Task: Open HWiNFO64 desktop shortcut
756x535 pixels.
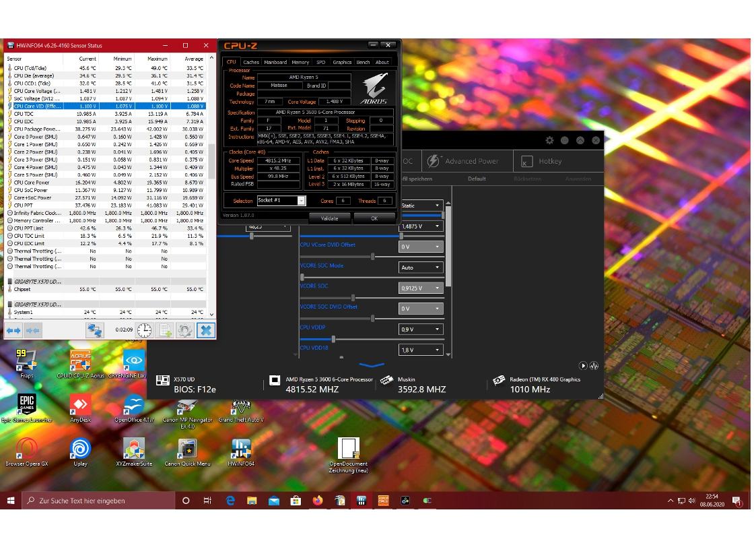Action: pos(241,452)
